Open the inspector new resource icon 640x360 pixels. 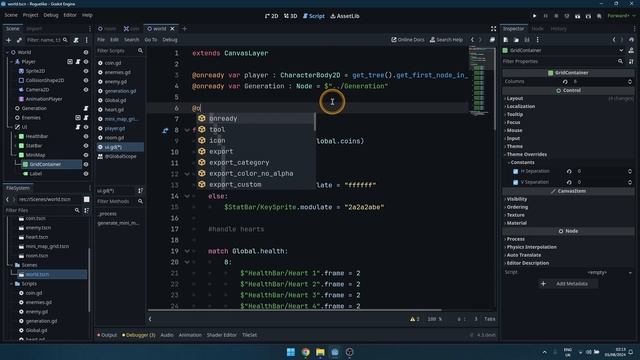[506, 40]
